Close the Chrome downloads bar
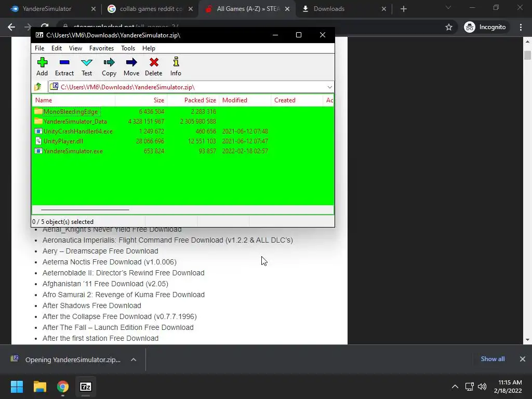The width and height of the screenshot is (532, 399). pos(523,359)
